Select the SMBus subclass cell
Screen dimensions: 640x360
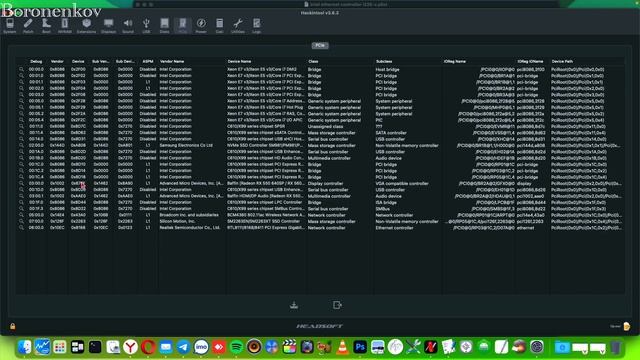[x=382, y=209]
